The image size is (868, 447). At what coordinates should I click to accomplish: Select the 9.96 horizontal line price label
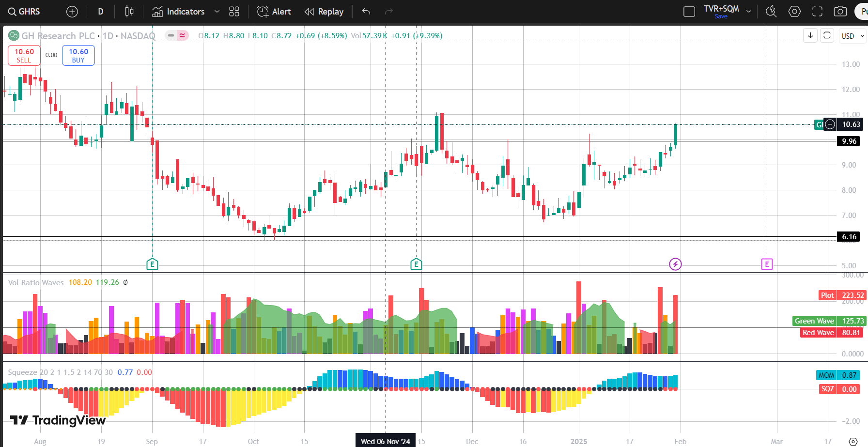(849, 141)
